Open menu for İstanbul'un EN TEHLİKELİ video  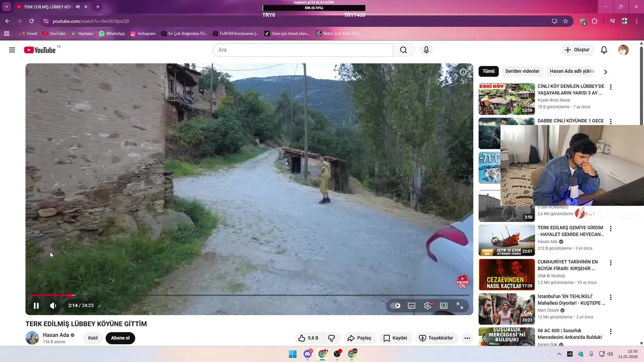click(611, 298)
